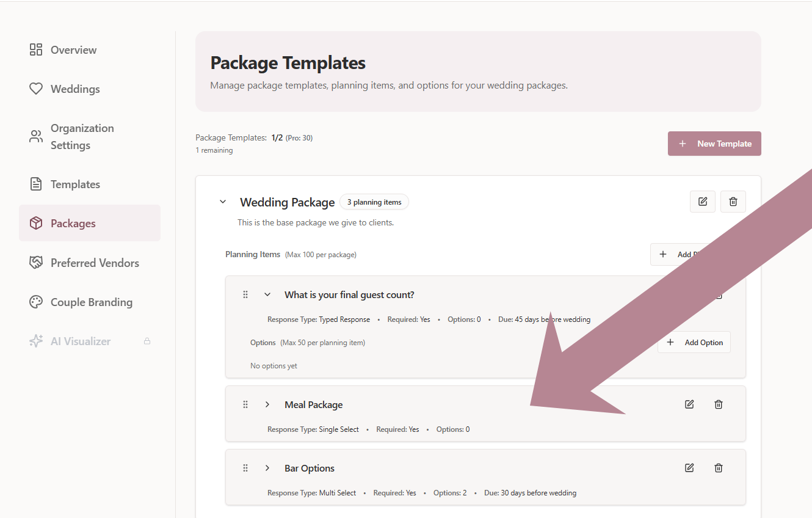
Task: Navigate to Preferred Vendors
Action: [95, 263]
